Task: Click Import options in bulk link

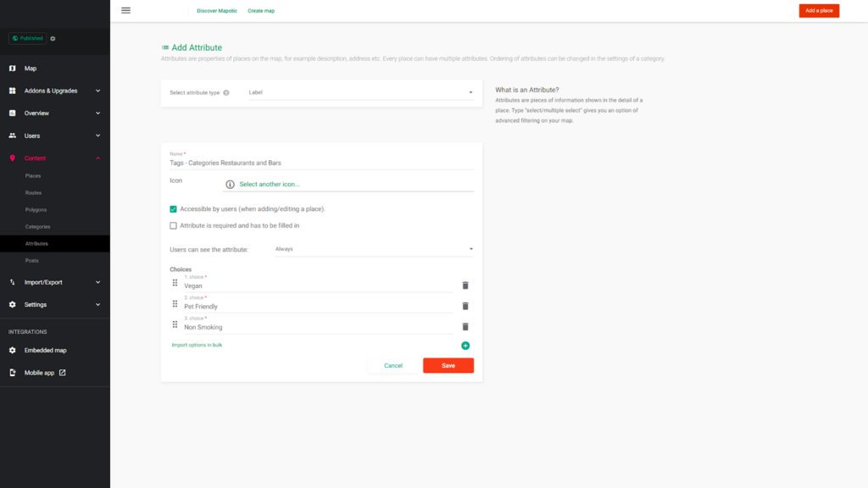Action: [x=197, y=346]
